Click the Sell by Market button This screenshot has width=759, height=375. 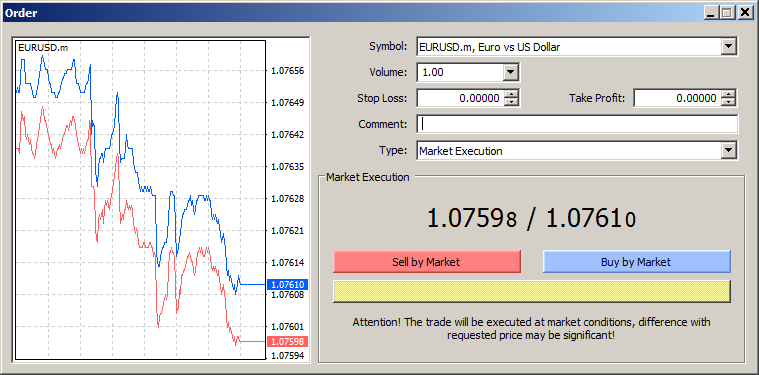426,262
